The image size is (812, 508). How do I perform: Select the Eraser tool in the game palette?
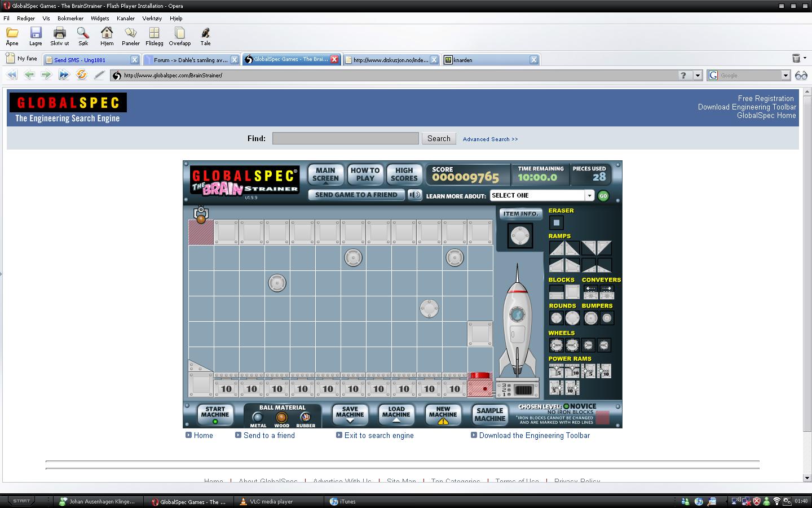[x=557, y=222]
